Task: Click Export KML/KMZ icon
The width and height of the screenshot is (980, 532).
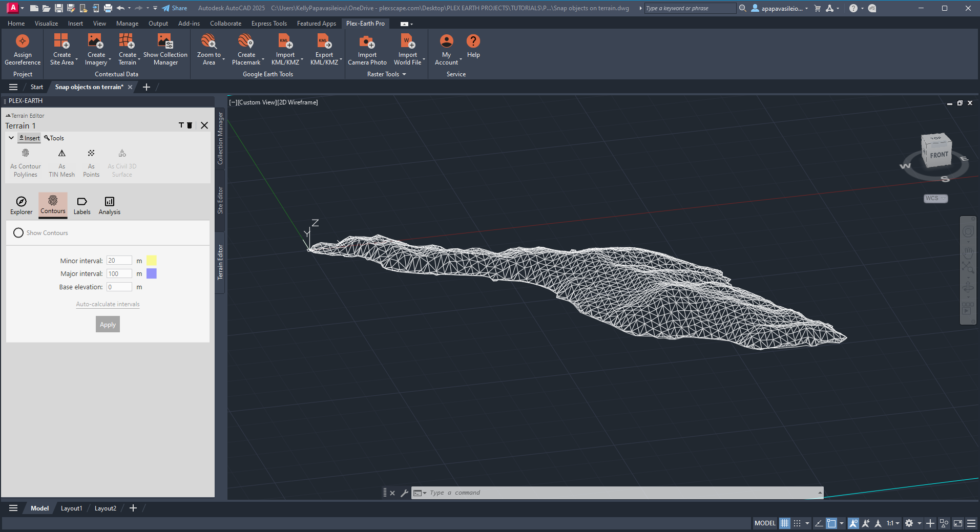Action: 324,41
